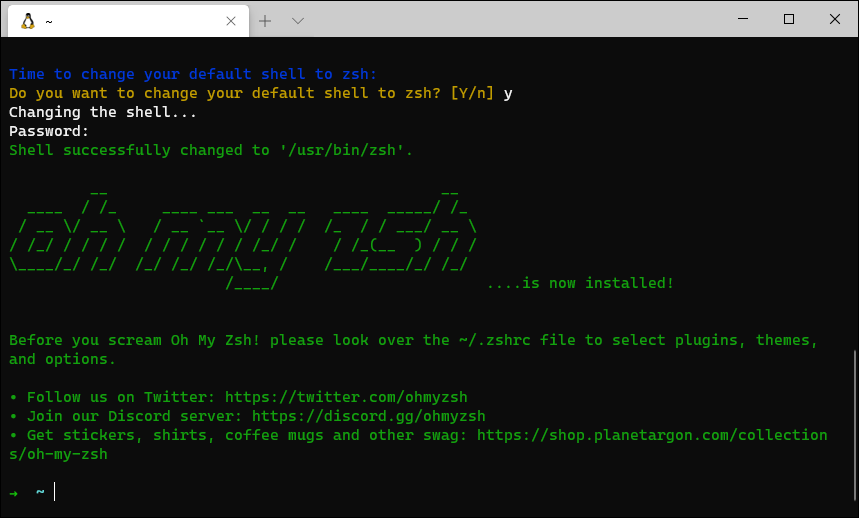Screen dimensions: 859x518
Task: Click the '~/.zshrc' file path text
Action: [x=495, y=340]
